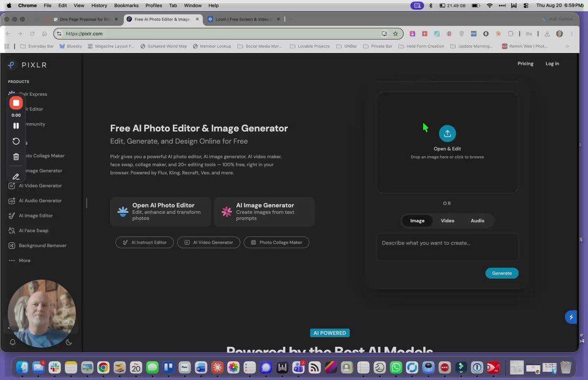
Task: Open the GNBar bookmark folder
Action: 347,46
